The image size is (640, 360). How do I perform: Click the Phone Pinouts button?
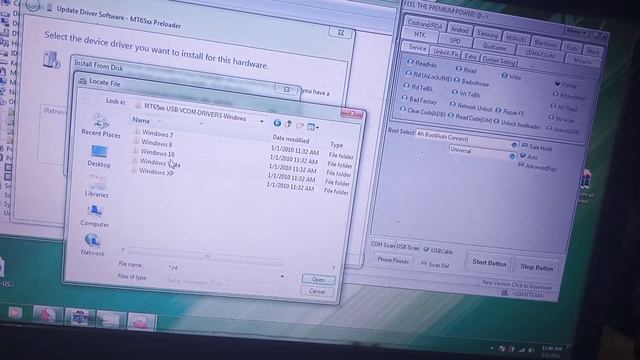(393, 260)
